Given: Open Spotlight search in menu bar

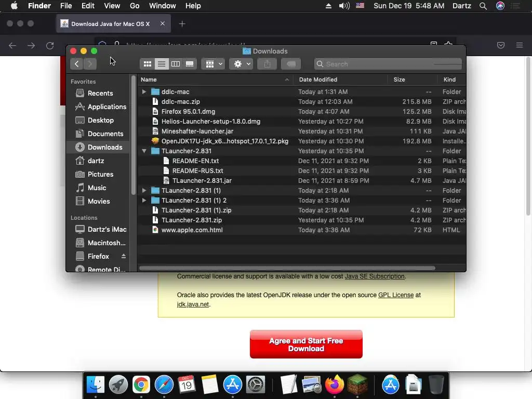Looking at the screenshot, I should tap(483, 6).
